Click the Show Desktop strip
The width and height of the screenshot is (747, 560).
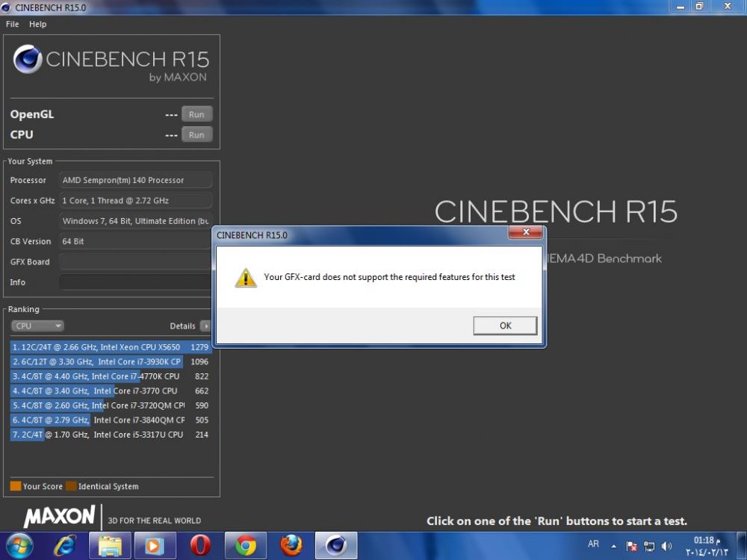point(743,547)
